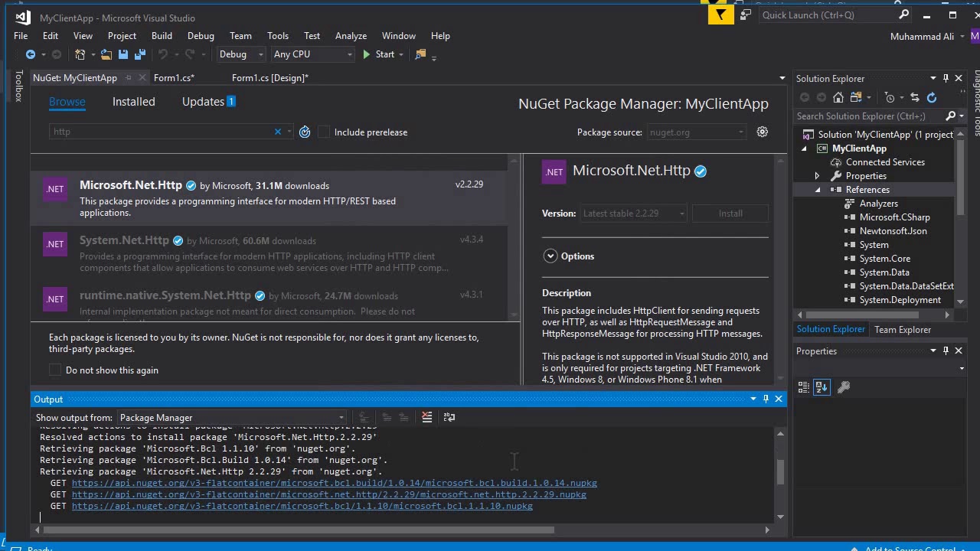
Task: Clear the 'http' search text with X
Action: [278, 132]
